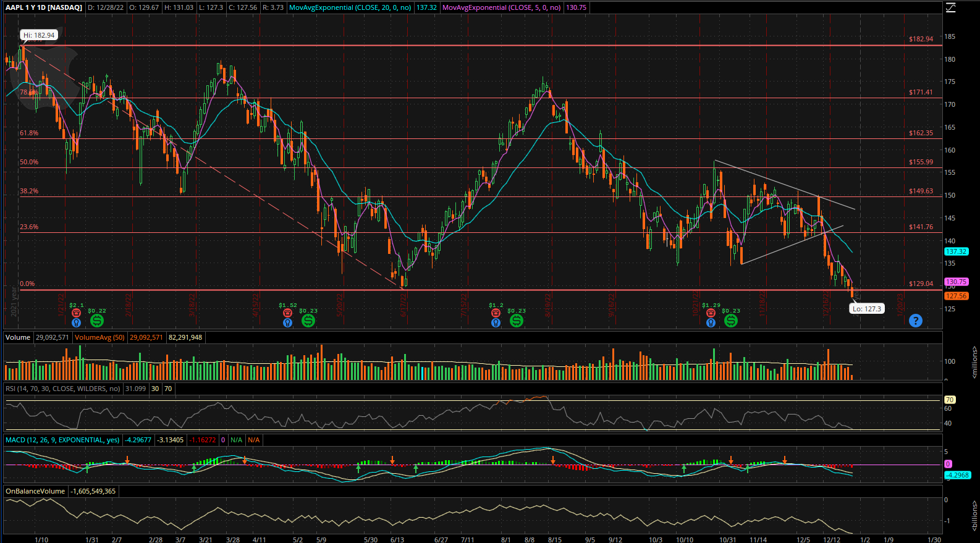Click the -3.13405 MACD average value
This screenshot has height=543, width=980.
coord(171,440)
